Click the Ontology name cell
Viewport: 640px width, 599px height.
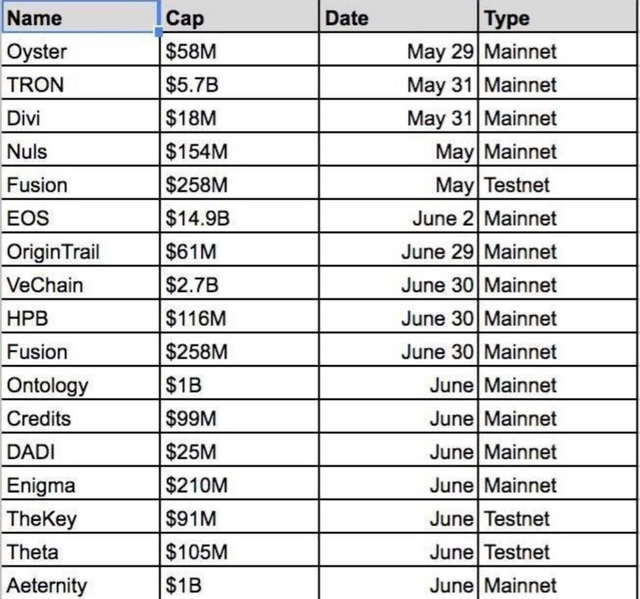coord(80,384)
